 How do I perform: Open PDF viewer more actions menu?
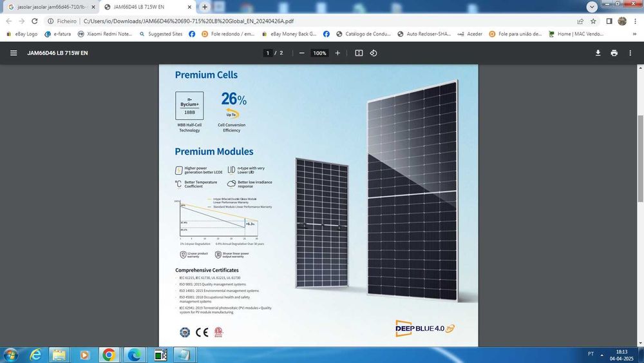(630, 53)
